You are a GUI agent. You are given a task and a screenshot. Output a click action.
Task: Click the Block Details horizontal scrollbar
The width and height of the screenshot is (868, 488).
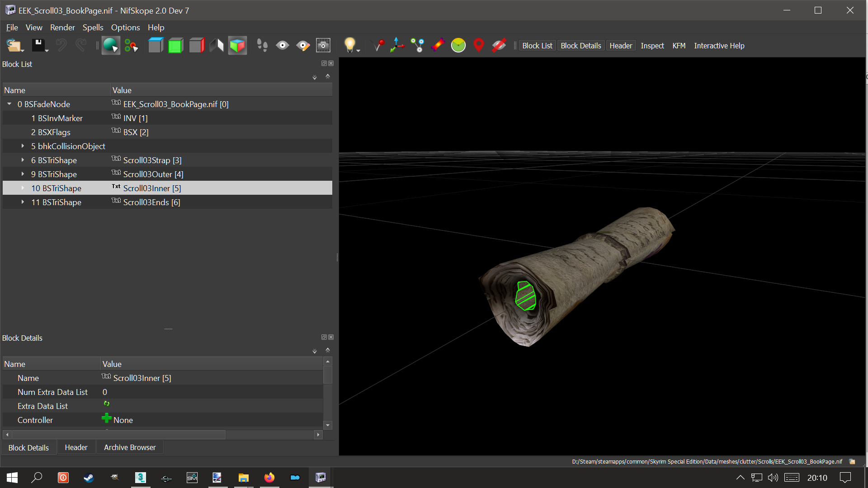click(x=118, y=435)
